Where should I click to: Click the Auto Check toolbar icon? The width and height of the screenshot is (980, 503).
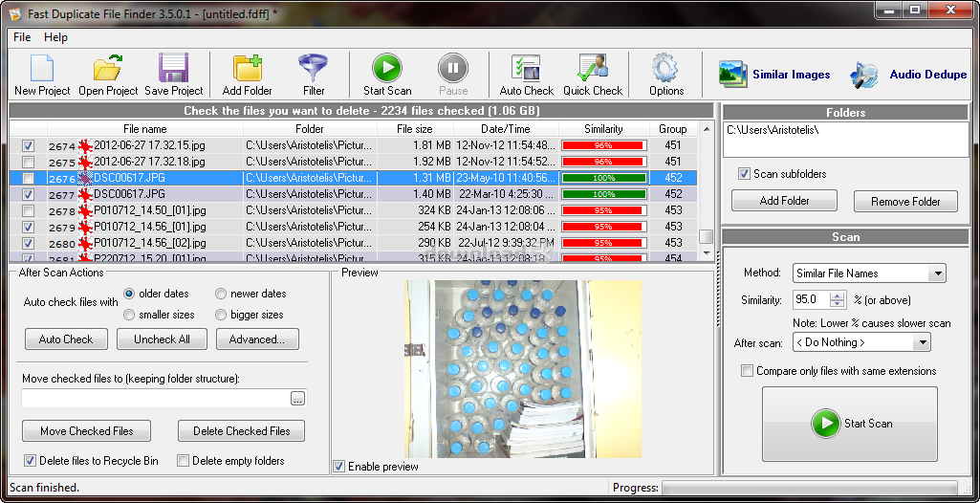[526, 70]
